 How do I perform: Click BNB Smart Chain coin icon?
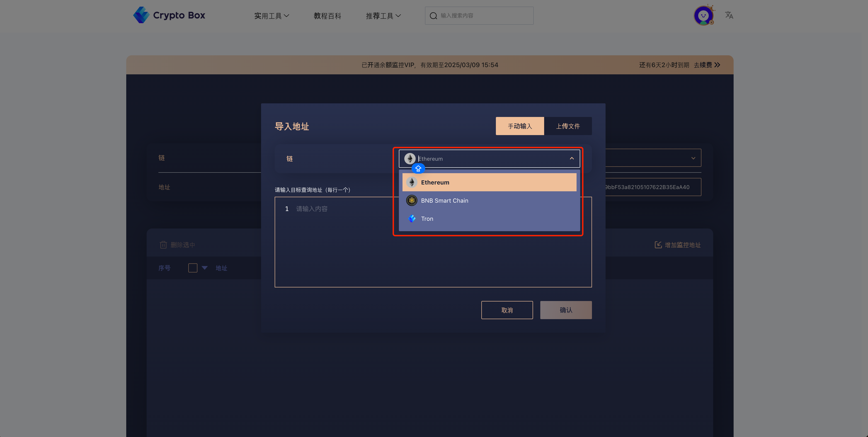(411, 200)
